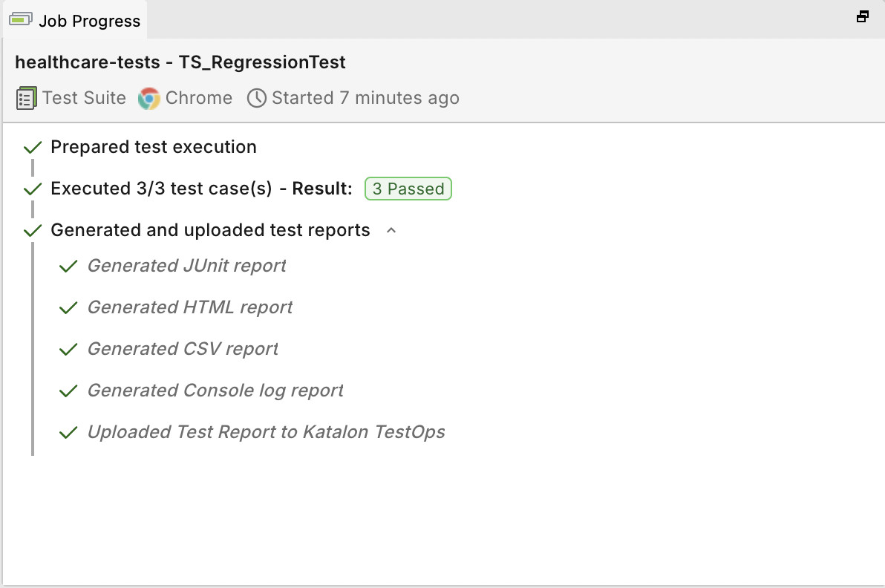Click the checkmark beside Generated HTML report

pos(69,307)
